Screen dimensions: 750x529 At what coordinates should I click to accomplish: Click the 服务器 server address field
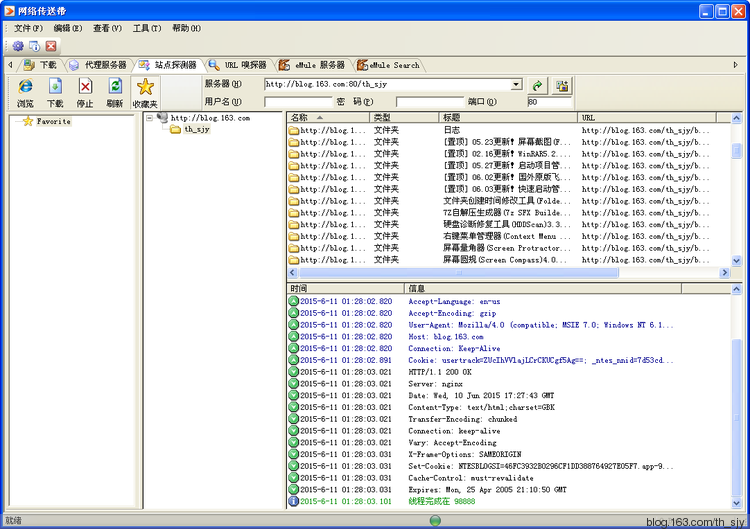(388, 85)
